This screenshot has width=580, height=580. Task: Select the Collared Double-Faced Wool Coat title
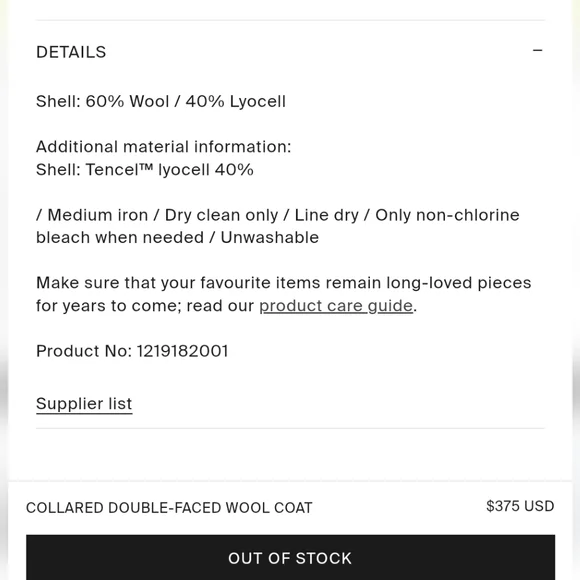(x=169, y=508)
